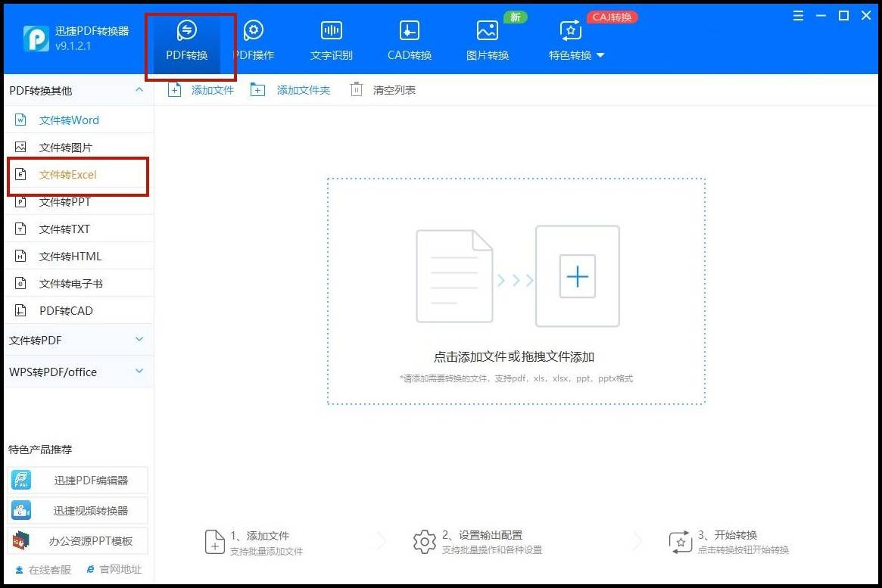
Task: Choose 文件转TXT conversion
Action: coord(79,229)
